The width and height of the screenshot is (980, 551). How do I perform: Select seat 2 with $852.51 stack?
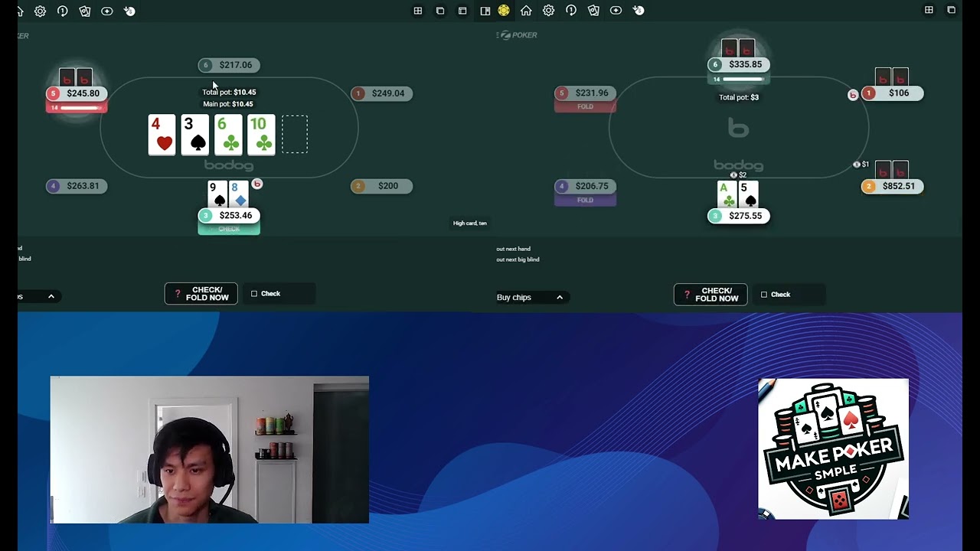click(892, 186)
